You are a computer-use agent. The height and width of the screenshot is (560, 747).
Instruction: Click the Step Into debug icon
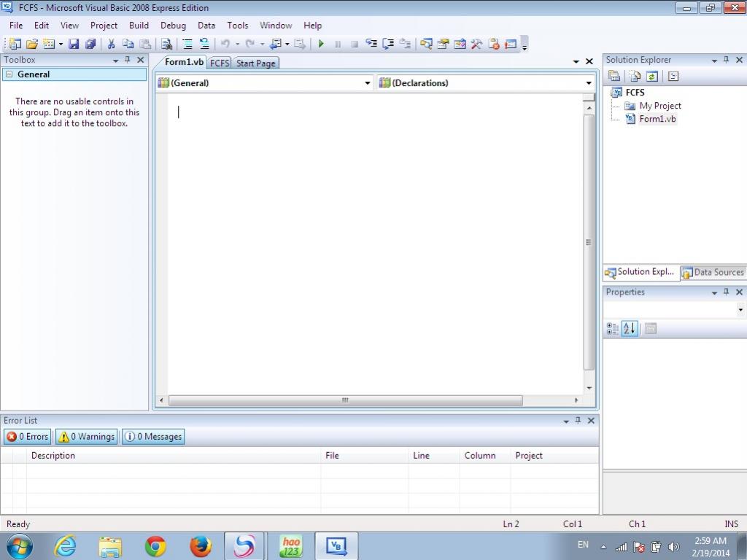coord(371,44)
